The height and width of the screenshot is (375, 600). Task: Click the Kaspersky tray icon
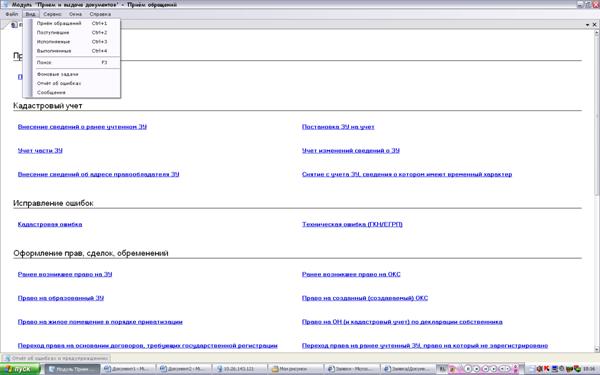pos(546,369)
